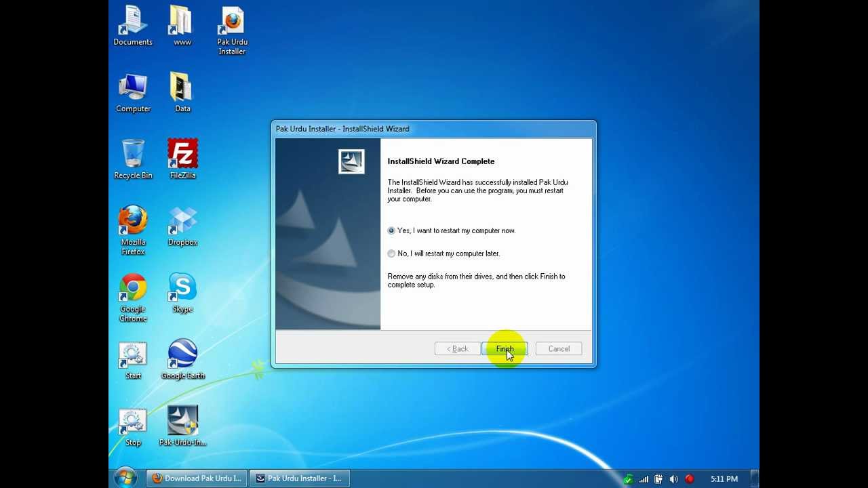868x488 pixels.
Task: Launch Mozilla Firefox desktop shortcut
Action: 133,230
